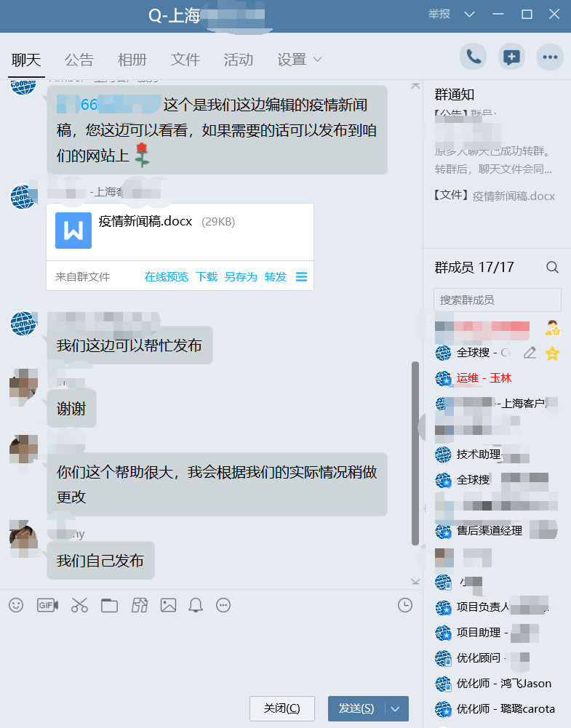Switch to the 公告 tab
The height and width of the screenshot is (728, 571).
pos(79,60)
